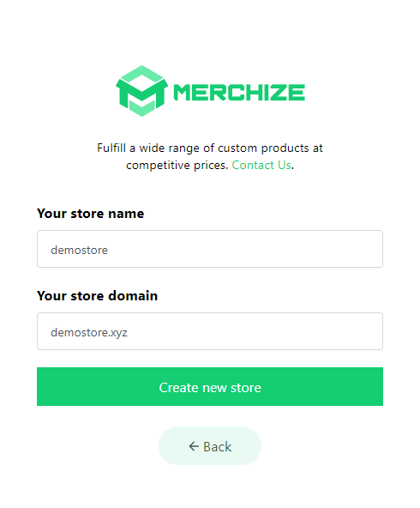The height and width of the screenshot is (508, 420).
Task: Click the MERCHIZE wordmark text
Action: [239, 93]
